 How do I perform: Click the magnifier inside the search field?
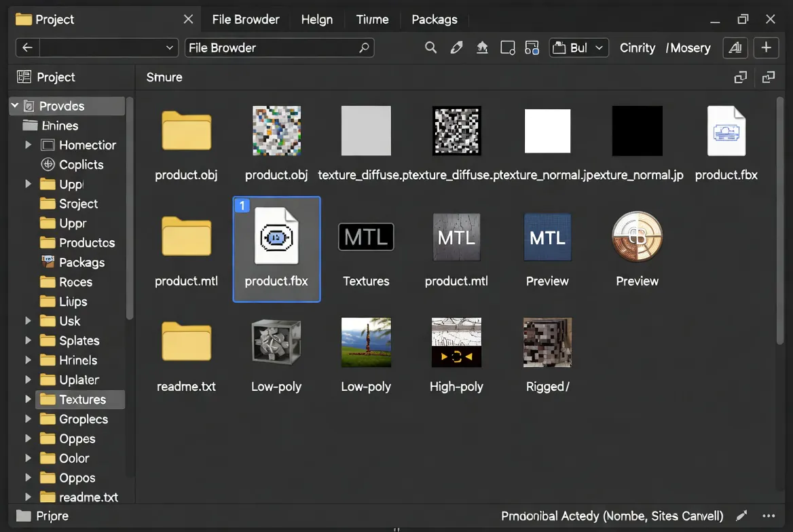tap(364, 47)
